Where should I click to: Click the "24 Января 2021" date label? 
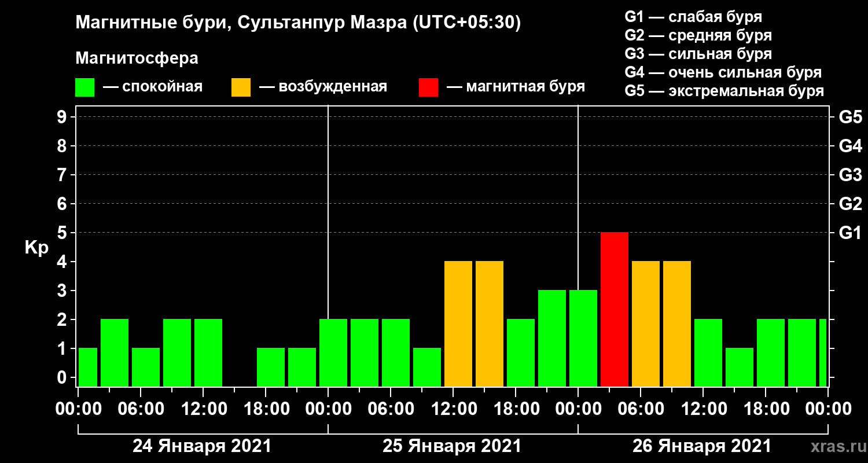(202, 446)
